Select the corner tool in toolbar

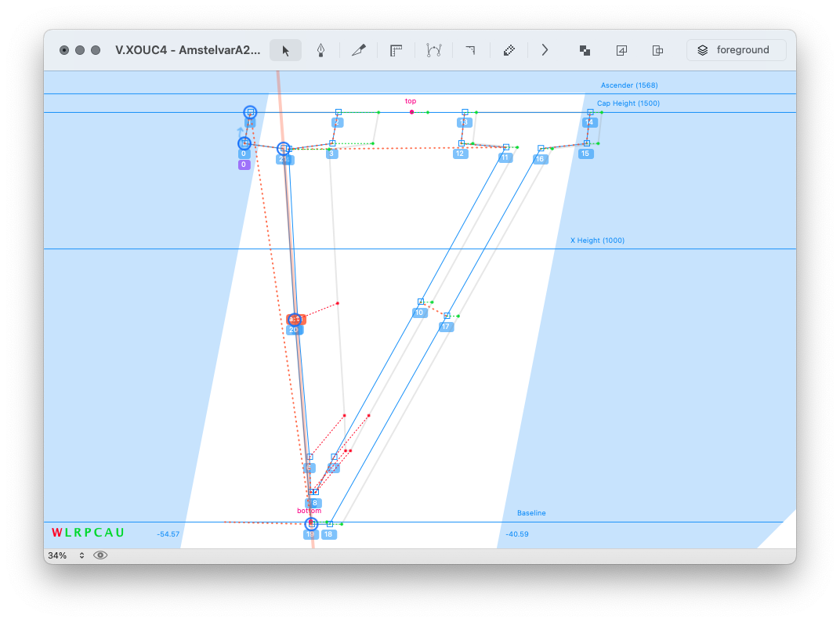click(x=470, y=50)
